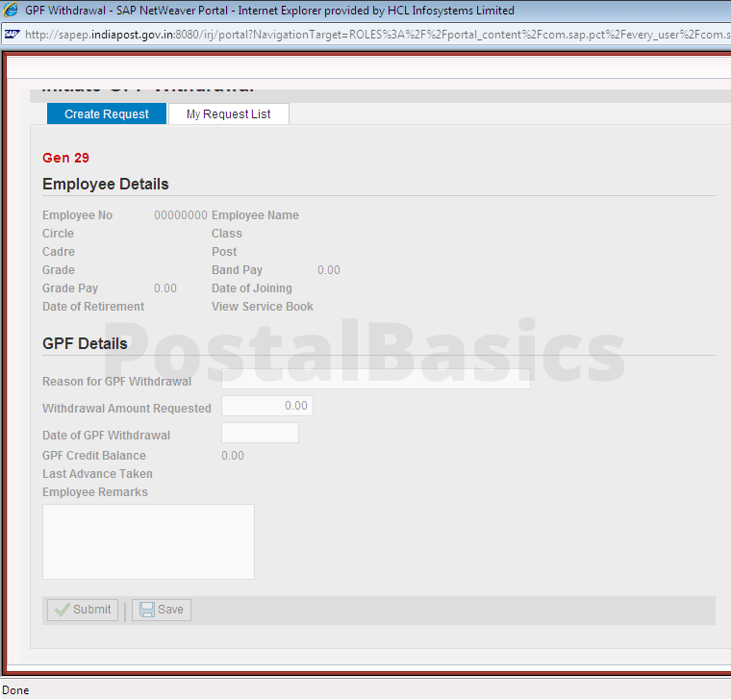This screenshot has height=700, width=731.
Task: Open the View Service Book link
Action: (x=263, y=307)
